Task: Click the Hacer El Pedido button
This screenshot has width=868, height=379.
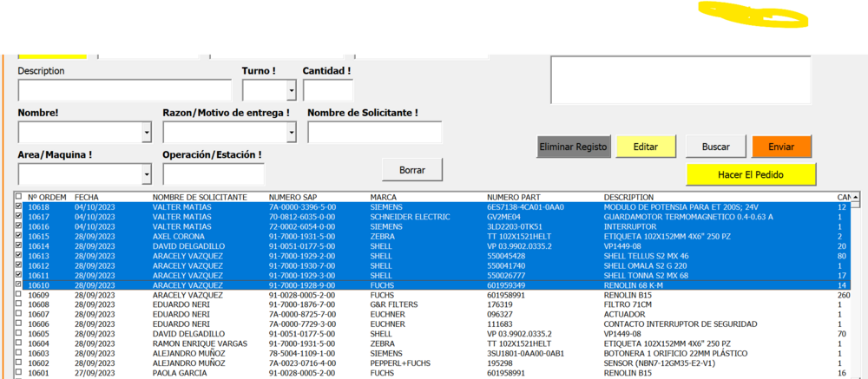Action: pyautogui.click(x=751, y=174)
